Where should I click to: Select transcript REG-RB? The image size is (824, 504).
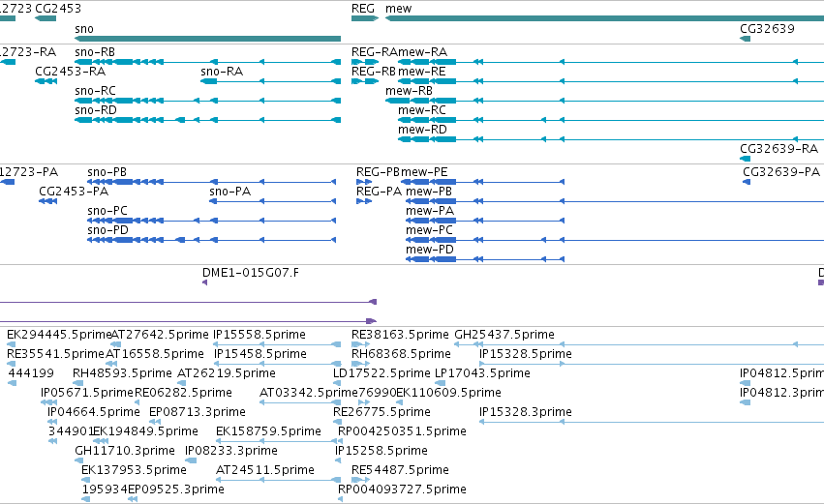tap(365, 81)
